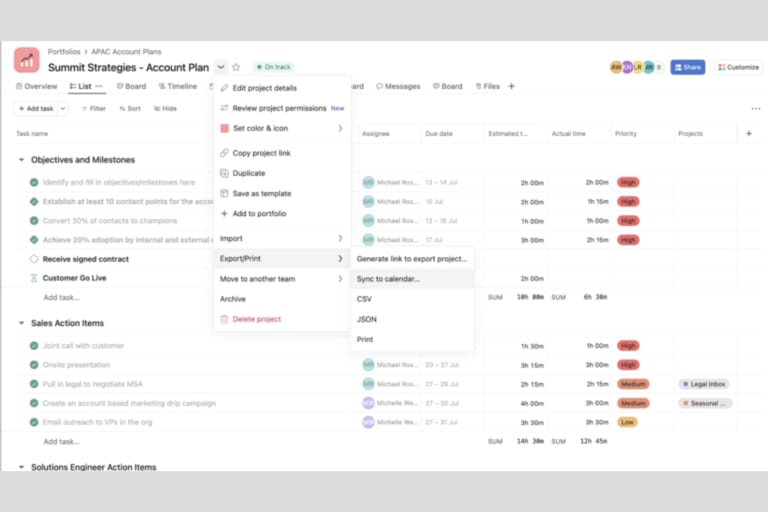Choose Sync to calendar
768x512 pixels.
412,279
